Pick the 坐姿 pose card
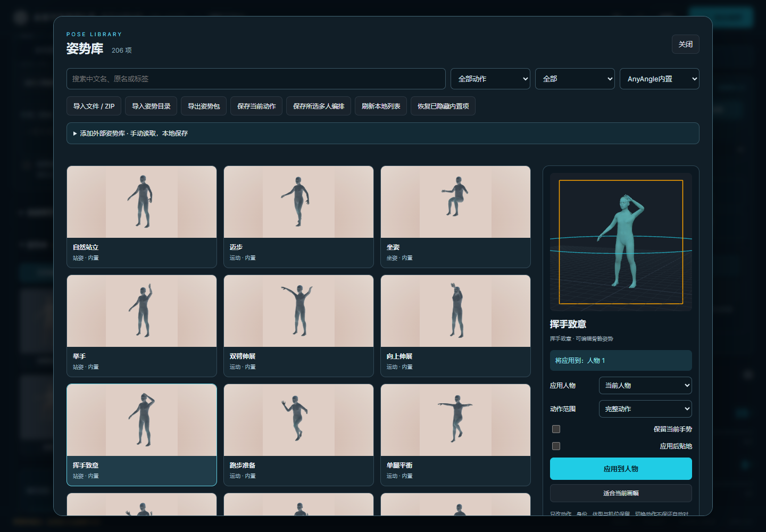This screenshot has height=532, width=766. point(455,217)
